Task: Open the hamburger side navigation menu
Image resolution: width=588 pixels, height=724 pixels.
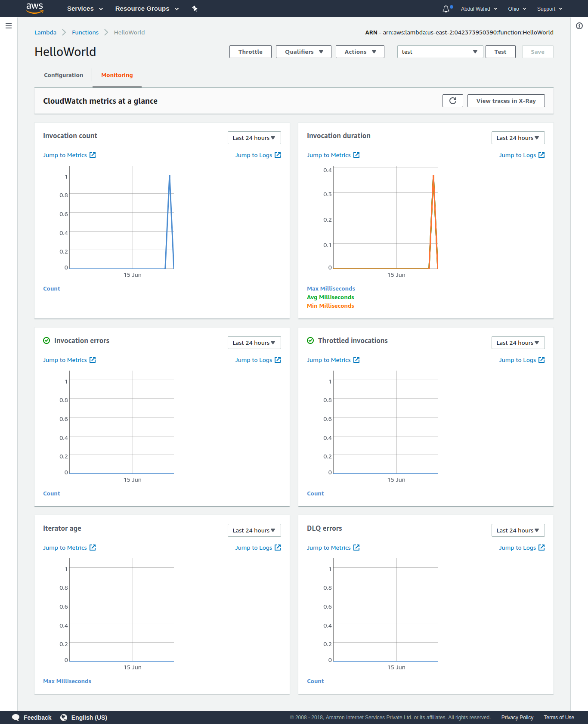Action: tap(8, 26)
